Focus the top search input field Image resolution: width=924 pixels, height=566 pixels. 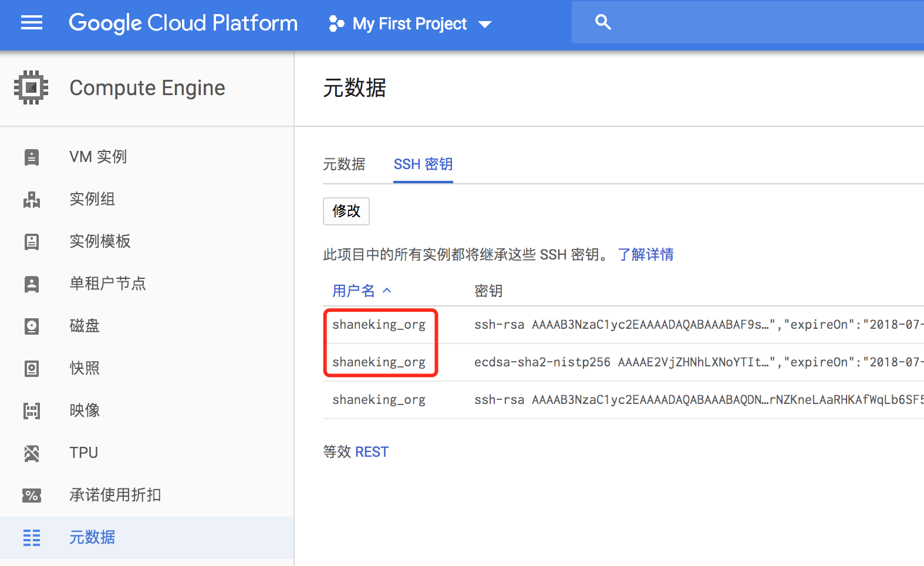[748, 22]
